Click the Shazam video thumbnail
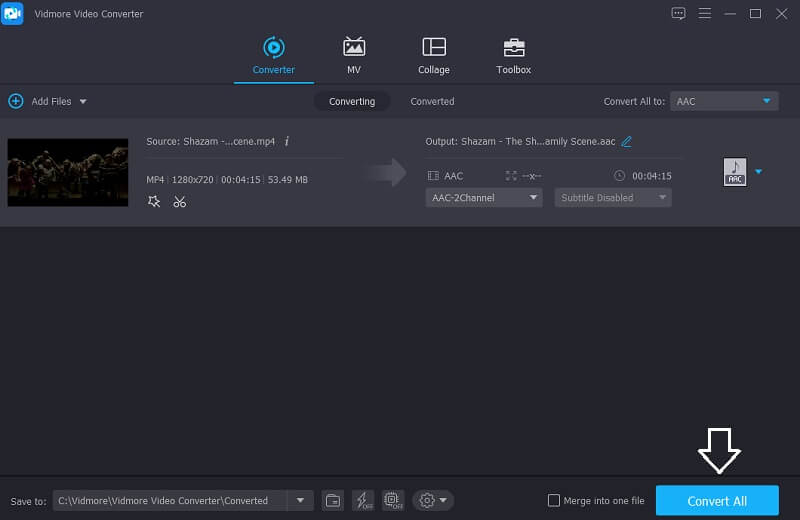 coord(68,172)
